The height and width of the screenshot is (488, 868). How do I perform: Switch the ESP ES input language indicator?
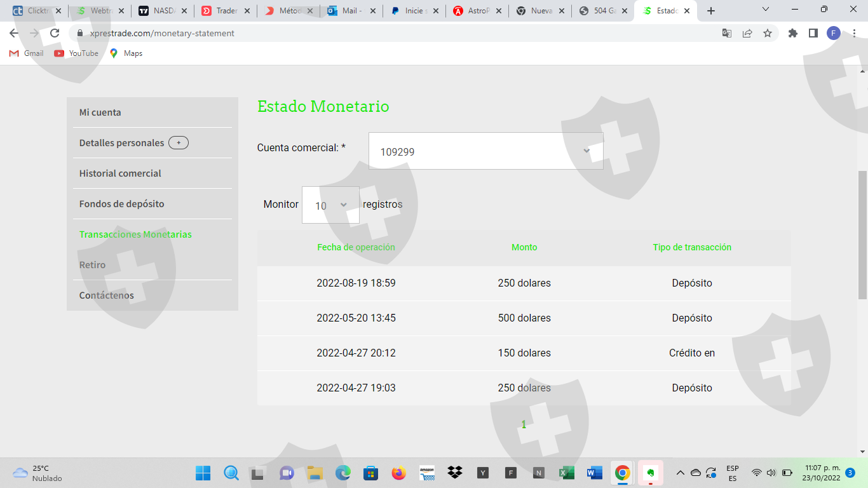pyautogui.click(x=733, y=473)
